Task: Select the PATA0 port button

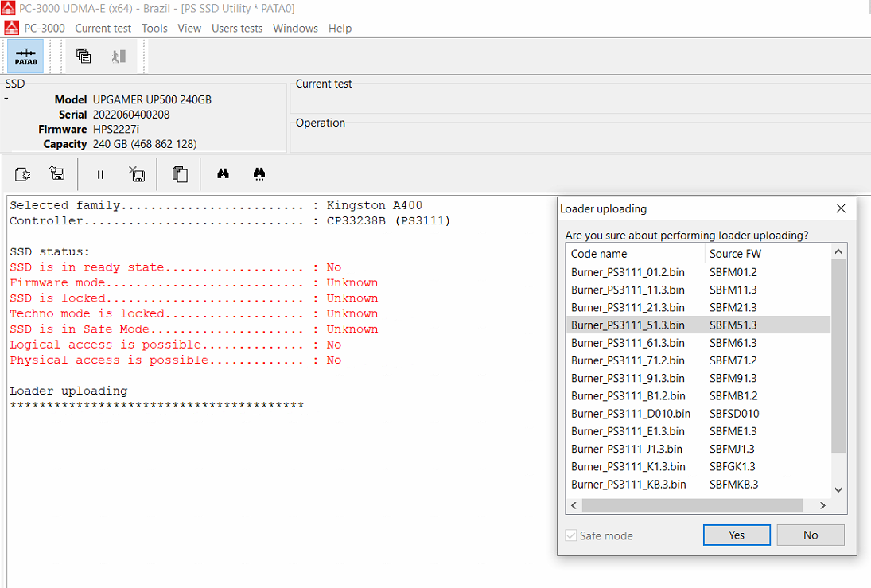Action: pos(25,56)
